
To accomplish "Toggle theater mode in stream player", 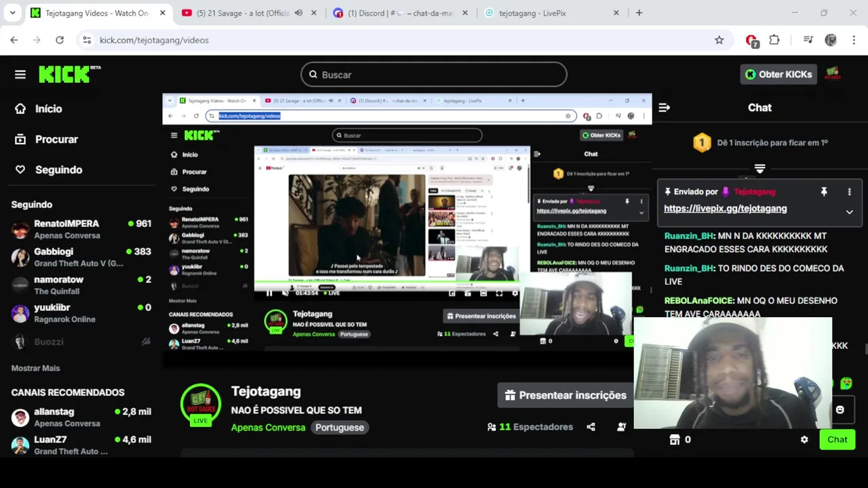I will [483, 293].
